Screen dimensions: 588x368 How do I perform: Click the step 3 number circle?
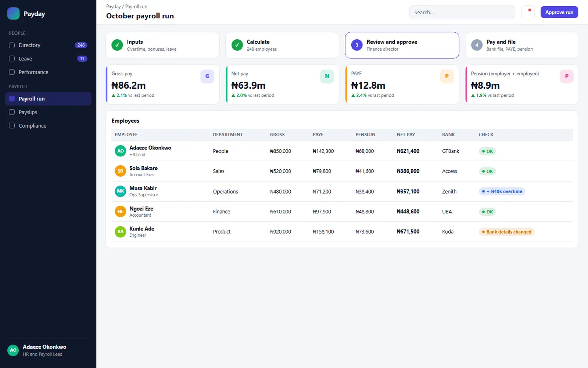(357, 45)
